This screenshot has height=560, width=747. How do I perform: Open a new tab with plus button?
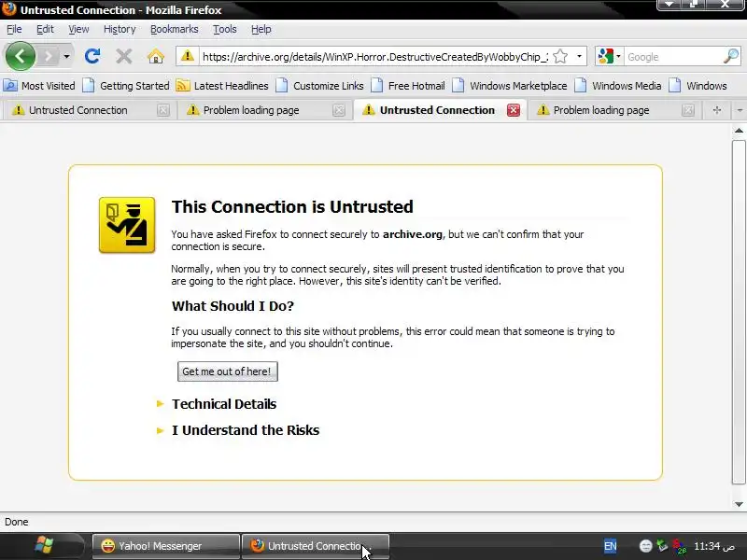pos(716,110)
